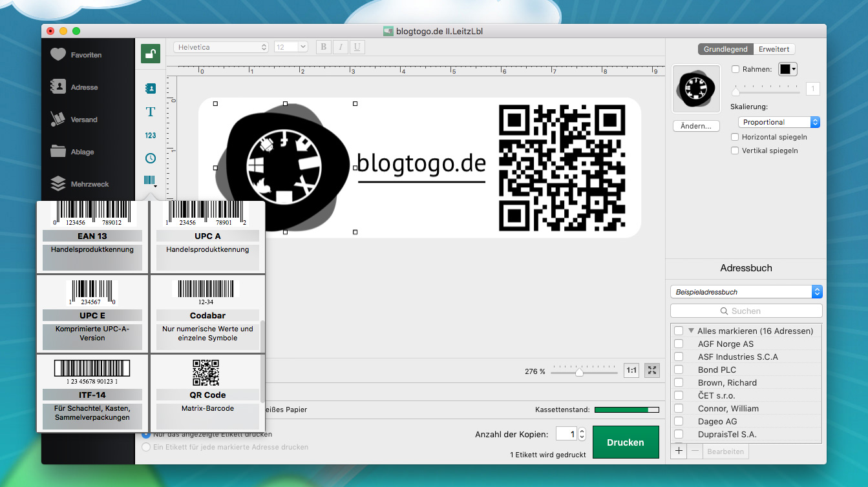Collapse the Alles markieren address list triangle
This screenshot has width=868, height=487.
click(x=691, y=331)
